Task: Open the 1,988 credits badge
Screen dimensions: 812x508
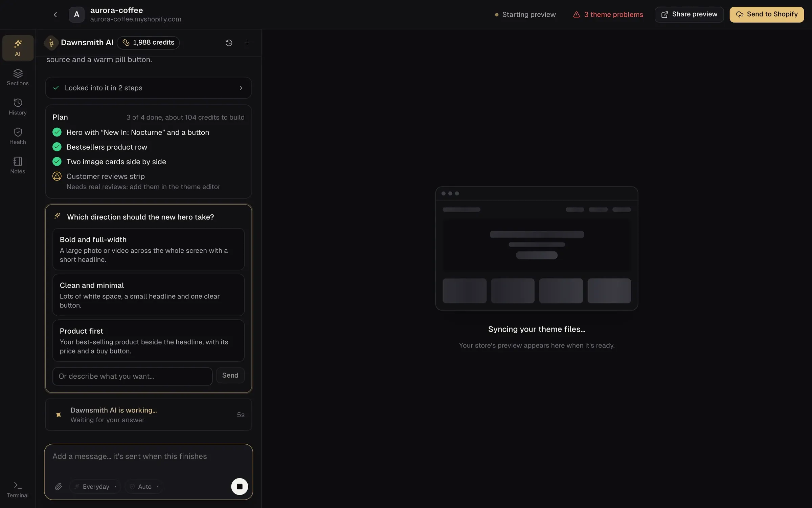Action: pyautogui.click(x=148, y=43)
